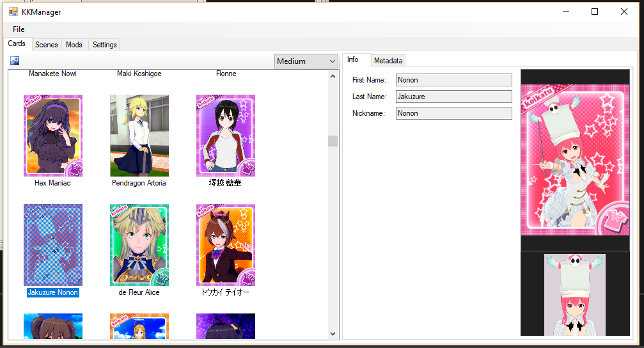Click the de Fleur Alice name label
The image size is (644, 348).
(139, 292)
